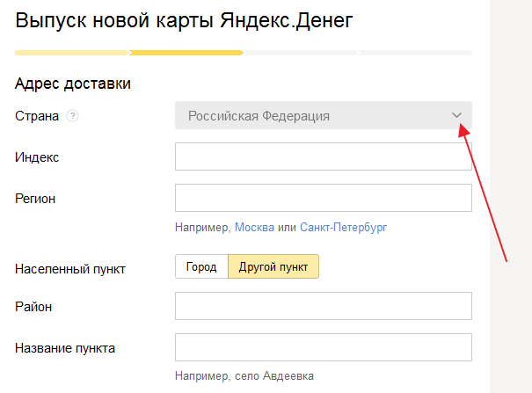The width and height of the screenshot is (532, 393).
Task: Click the Название пункта input field
Action: pos(324,347)
